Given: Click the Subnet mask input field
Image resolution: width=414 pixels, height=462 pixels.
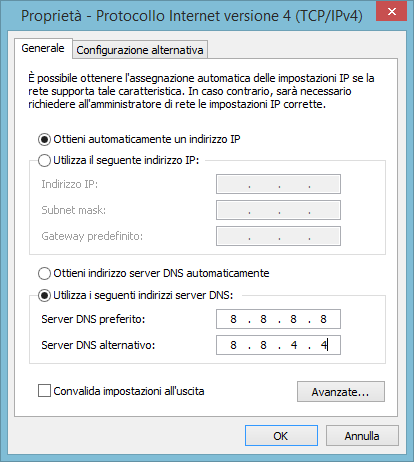Looking at the screenshot, I should (278, 210).
